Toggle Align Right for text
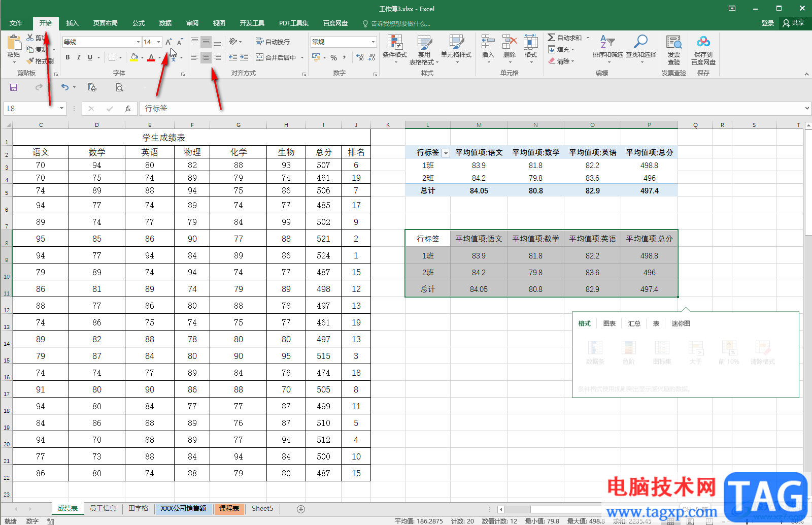The image size is (812, 525). pos(217,57)
